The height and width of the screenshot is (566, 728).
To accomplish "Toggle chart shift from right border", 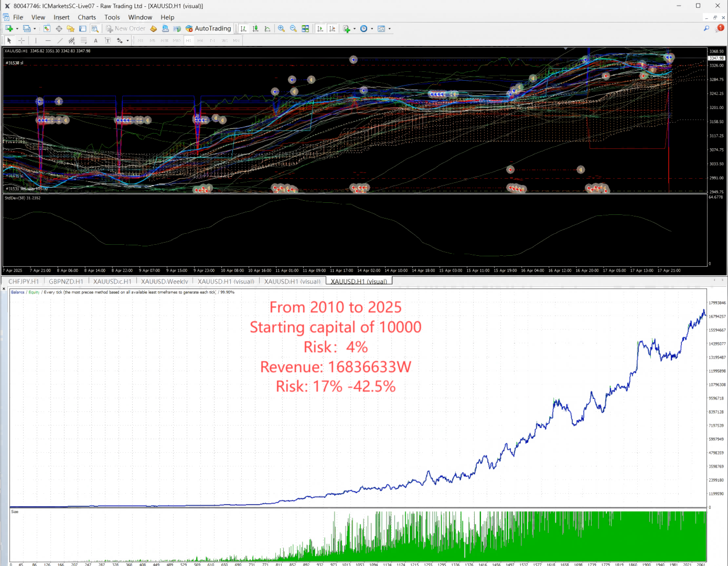I will 332,29.
